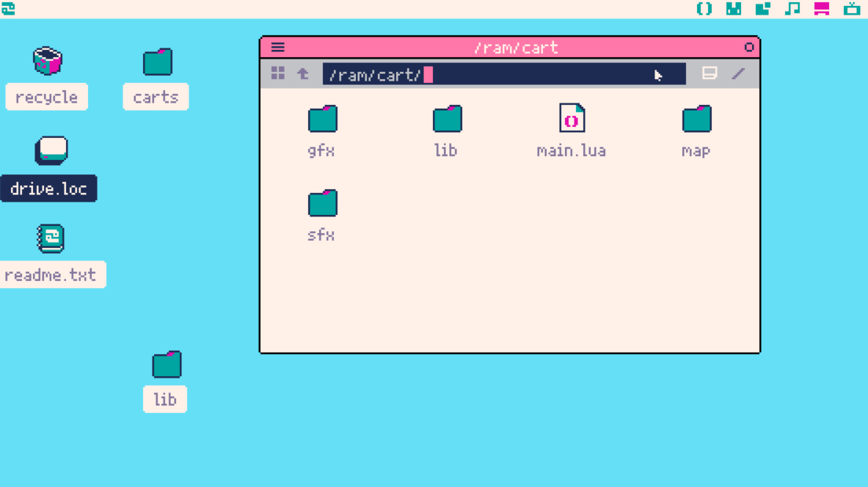Switch to list view in the file browser
Image resolution: width=868 pixels, height=487 pixels.
coord(709,73)
